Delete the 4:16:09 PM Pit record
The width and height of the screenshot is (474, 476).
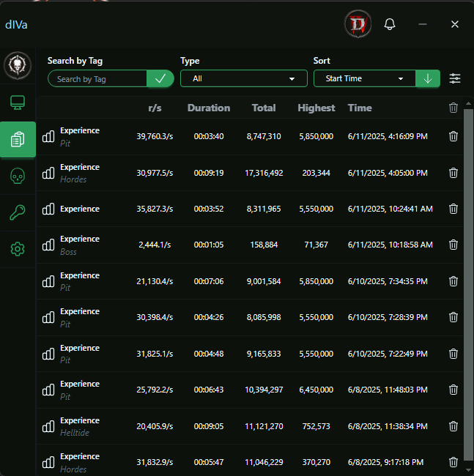tap(453, 136)
